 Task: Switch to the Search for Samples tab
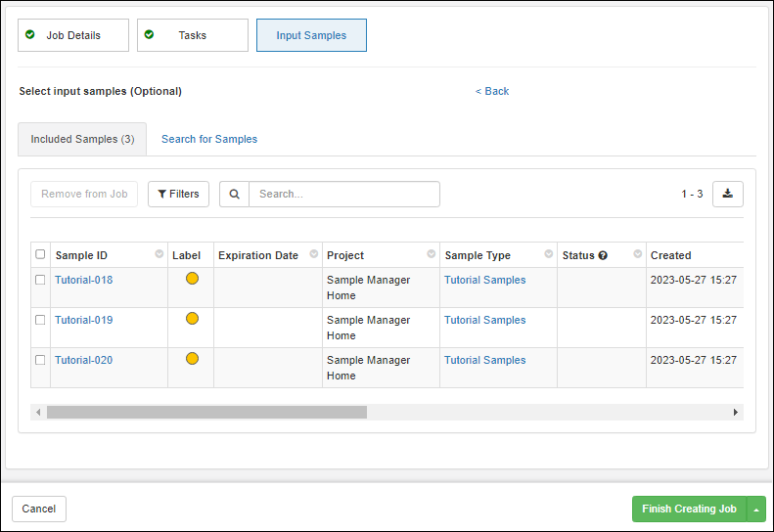click(x=209, y=139)
